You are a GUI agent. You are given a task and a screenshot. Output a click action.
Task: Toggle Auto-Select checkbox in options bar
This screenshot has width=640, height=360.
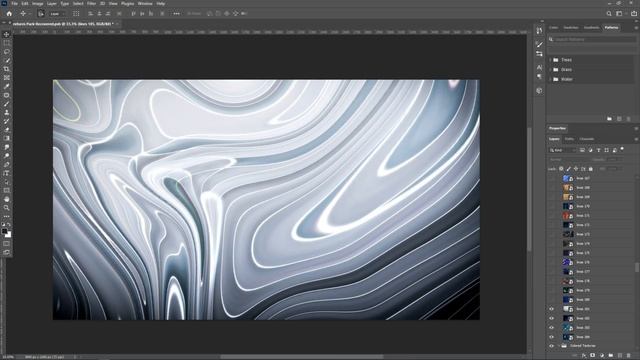tap(41, 13)
